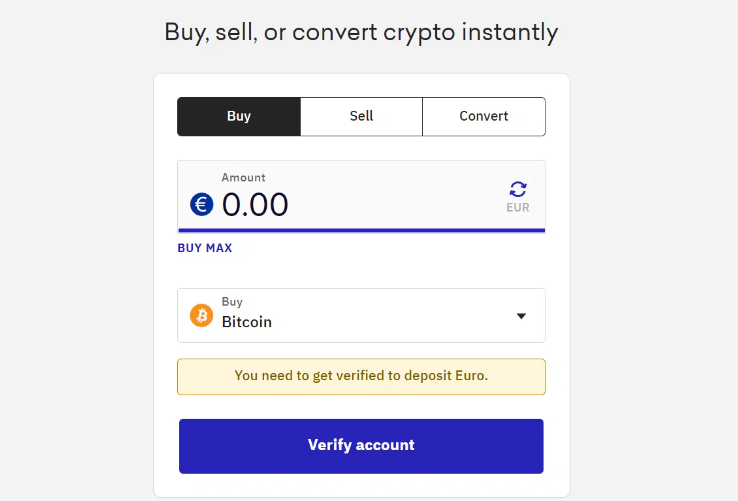Click the page heading about crypto
This screenshot has width=738, height=501.
tap(361, 32)
